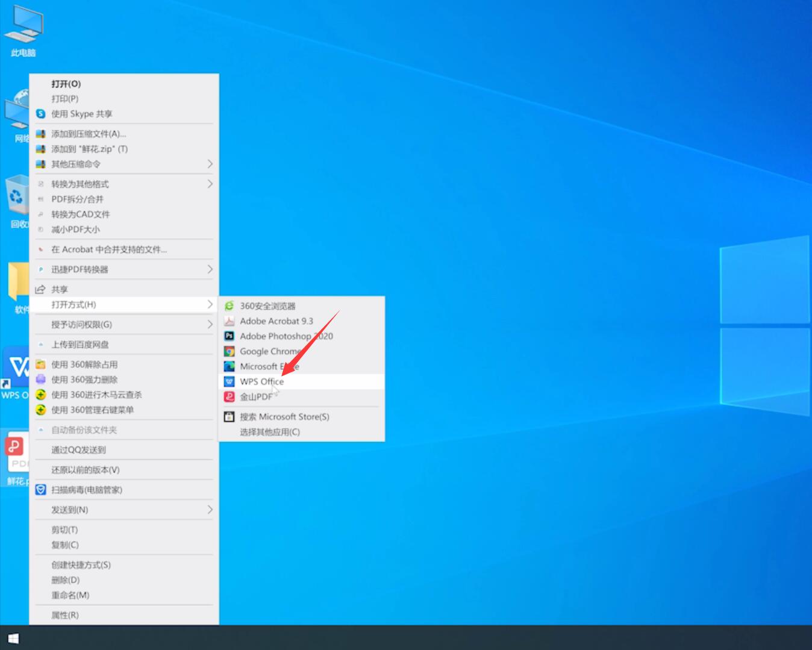Expand the 发送到(N) submenu arrow
The height and width of the screenshot is (650, 812).
(210, 510)
